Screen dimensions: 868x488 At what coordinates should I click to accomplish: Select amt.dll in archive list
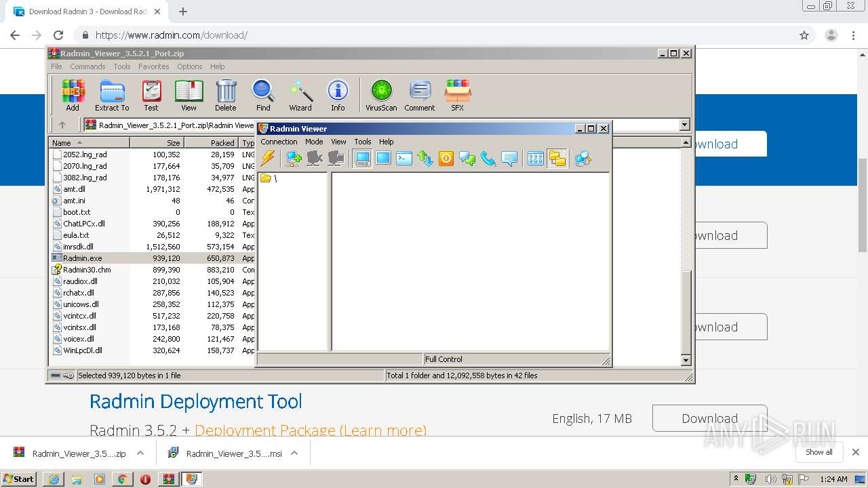point(74,189)
